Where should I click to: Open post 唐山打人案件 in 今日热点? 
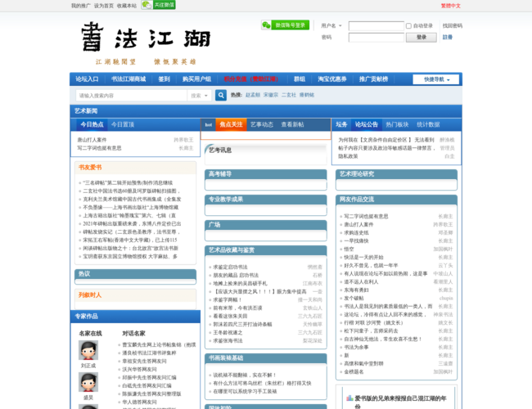point(92,140)
